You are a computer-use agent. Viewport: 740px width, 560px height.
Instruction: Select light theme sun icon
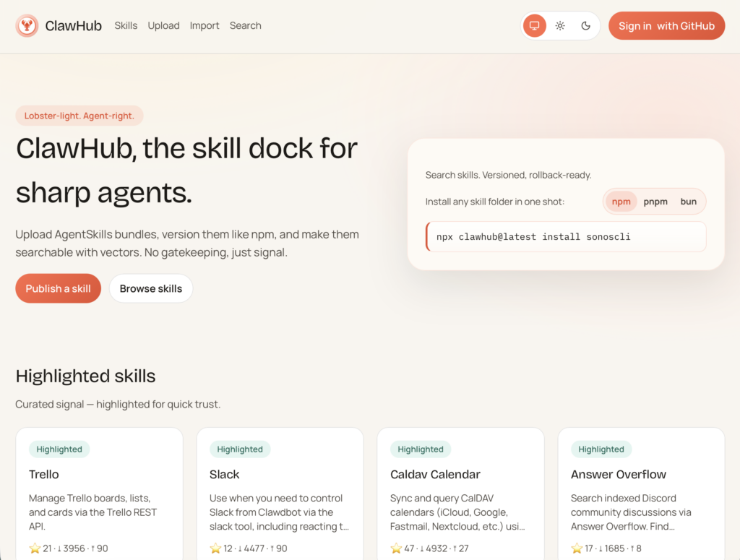560,25
